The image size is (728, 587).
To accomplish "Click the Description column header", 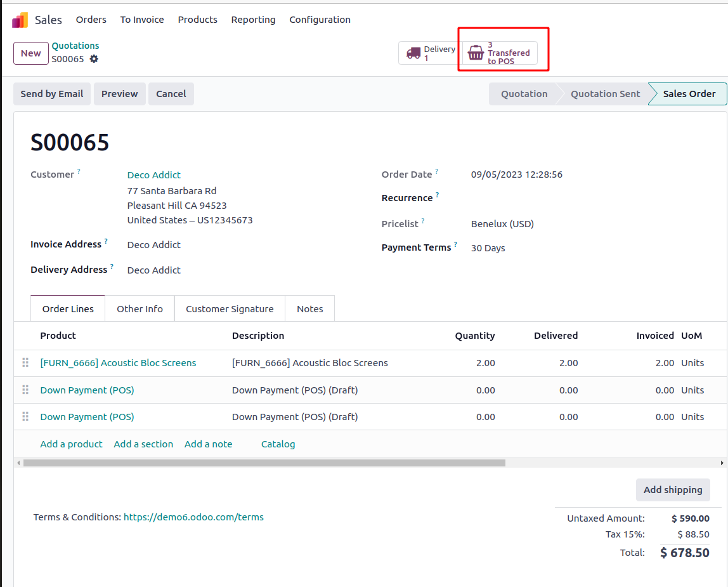I will (x=258, y=336).
